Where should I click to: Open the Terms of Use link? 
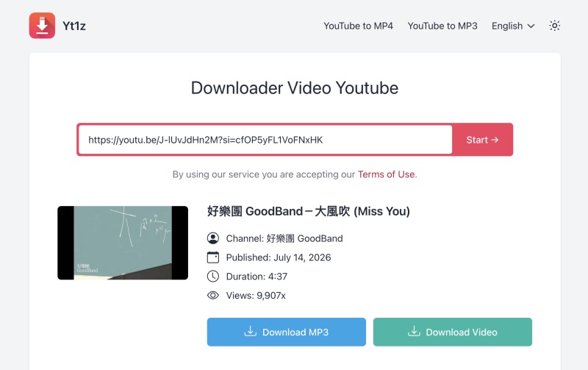click(x=387, y=174)
